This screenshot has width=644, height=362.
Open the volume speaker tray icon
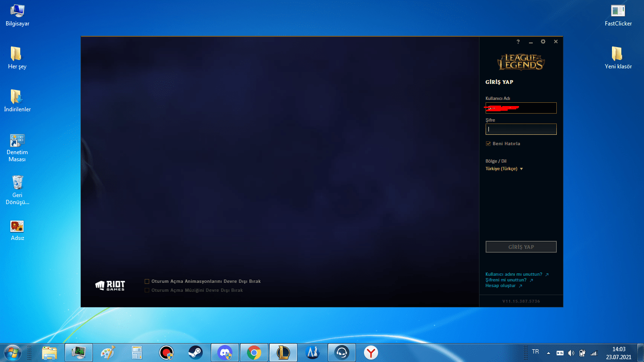571,353
